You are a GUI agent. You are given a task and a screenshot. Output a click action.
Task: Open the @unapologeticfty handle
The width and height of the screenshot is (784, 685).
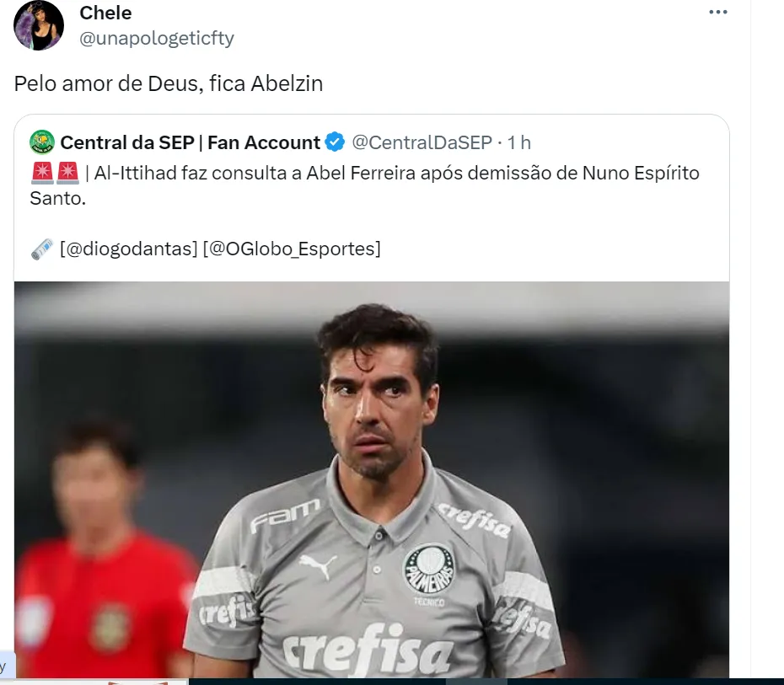pos(157,38)
